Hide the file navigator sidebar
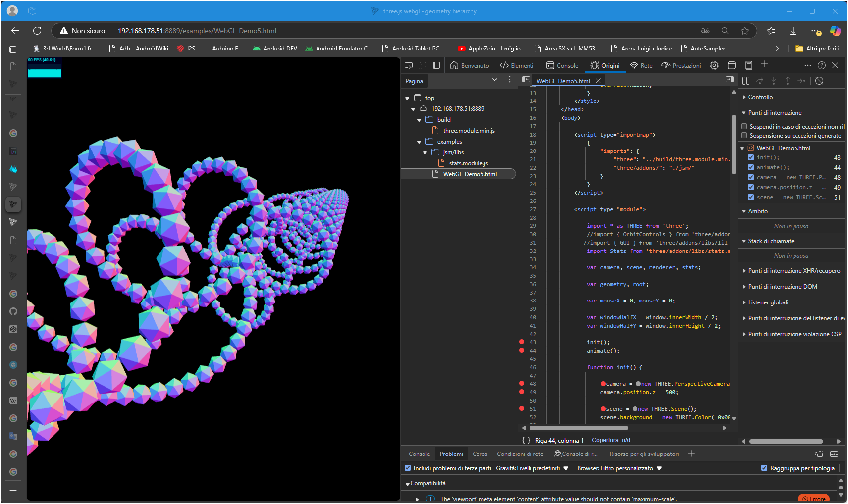The height and width of the screenshot is (504, 848). pyautogui.click(x=526, y=80)
